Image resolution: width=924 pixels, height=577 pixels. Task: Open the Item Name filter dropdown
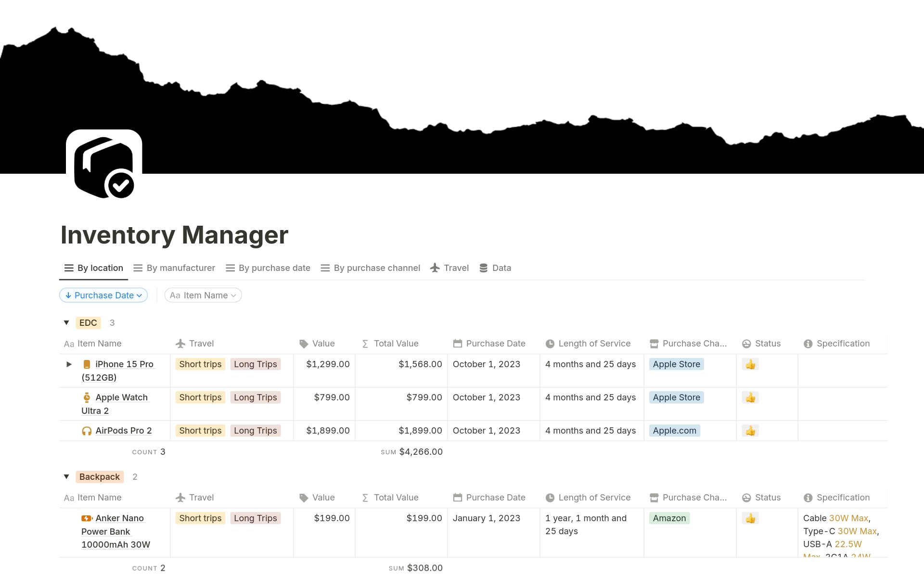[x=203, y=295]
